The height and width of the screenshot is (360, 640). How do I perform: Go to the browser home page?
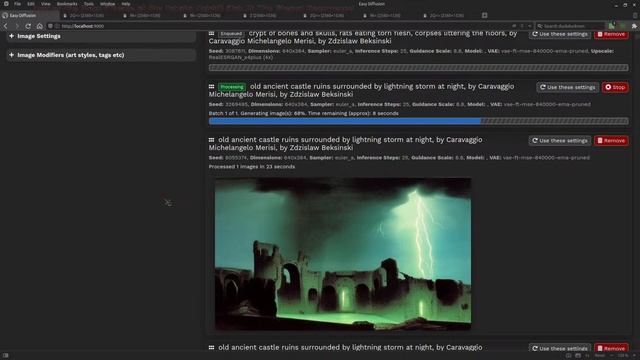[39, 26]
